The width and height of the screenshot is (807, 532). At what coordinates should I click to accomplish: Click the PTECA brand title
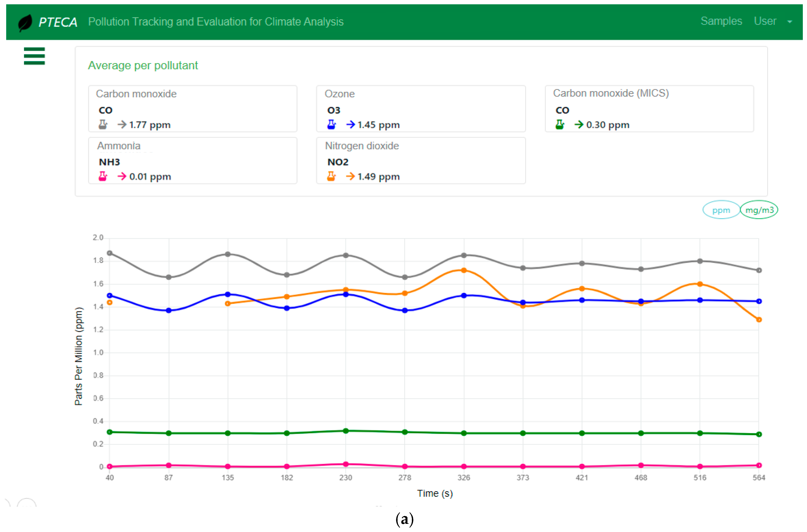[x=58, y=22]
